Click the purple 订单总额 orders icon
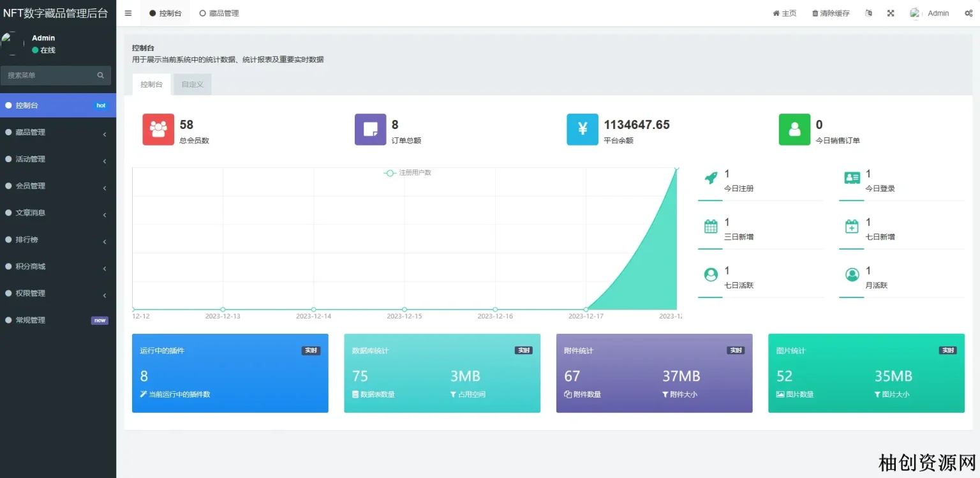Image resolution: width=980 pixels, height=478 pixels. [370, 130]
